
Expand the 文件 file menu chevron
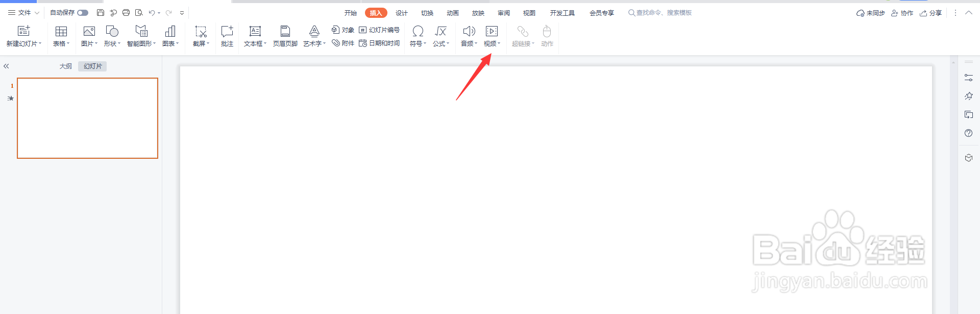tap(37, 13)
